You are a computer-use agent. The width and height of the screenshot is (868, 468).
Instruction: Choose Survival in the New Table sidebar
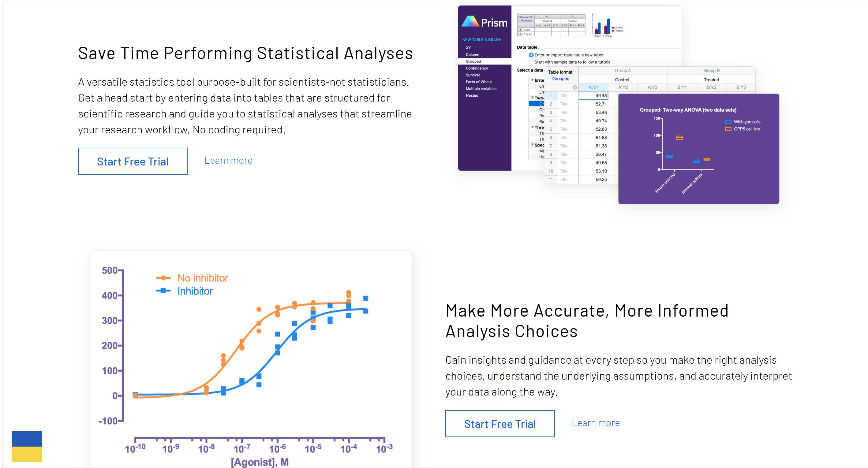point(473,75)
